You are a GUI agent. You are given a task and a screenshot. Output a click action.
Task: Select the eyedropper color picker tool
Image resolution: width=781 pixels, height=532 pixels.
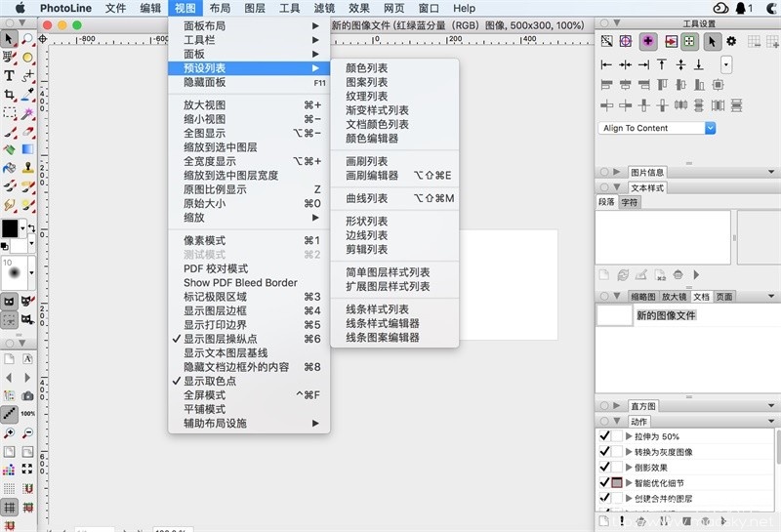coord(28,94)
